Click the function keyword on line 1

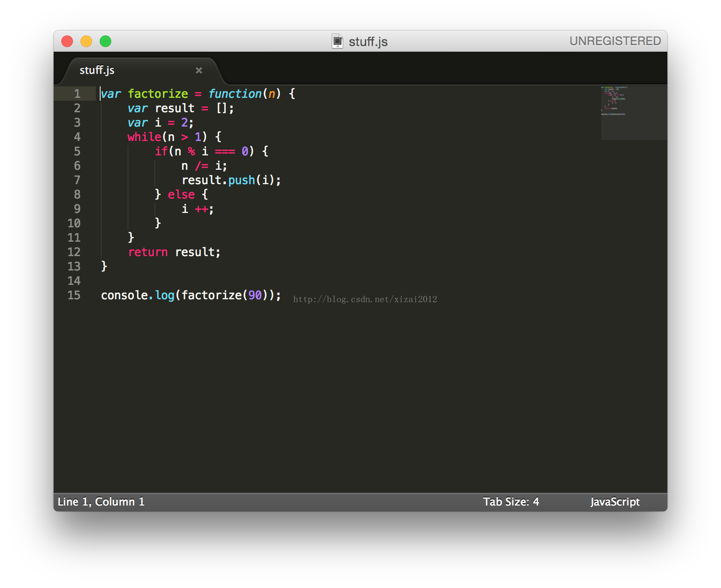(x=235, y=94)
